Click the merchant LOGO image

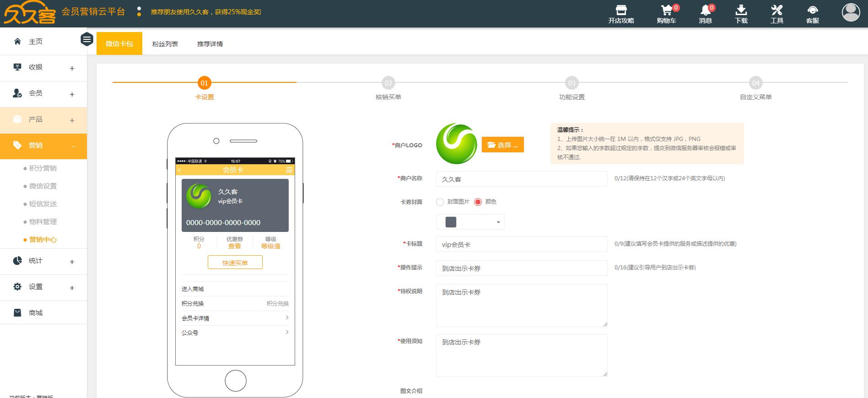457,144
